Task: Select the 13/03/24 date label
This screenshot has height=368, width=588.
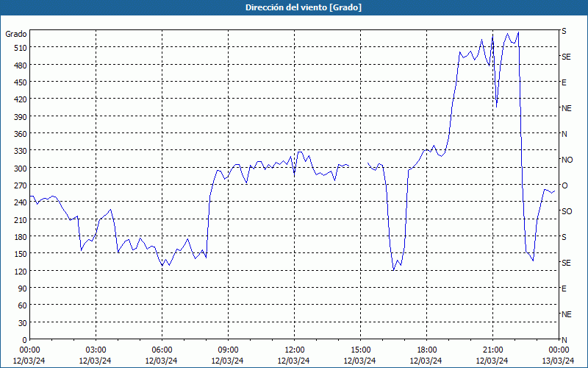Action: pyautogui.click(x=559, y=361)
